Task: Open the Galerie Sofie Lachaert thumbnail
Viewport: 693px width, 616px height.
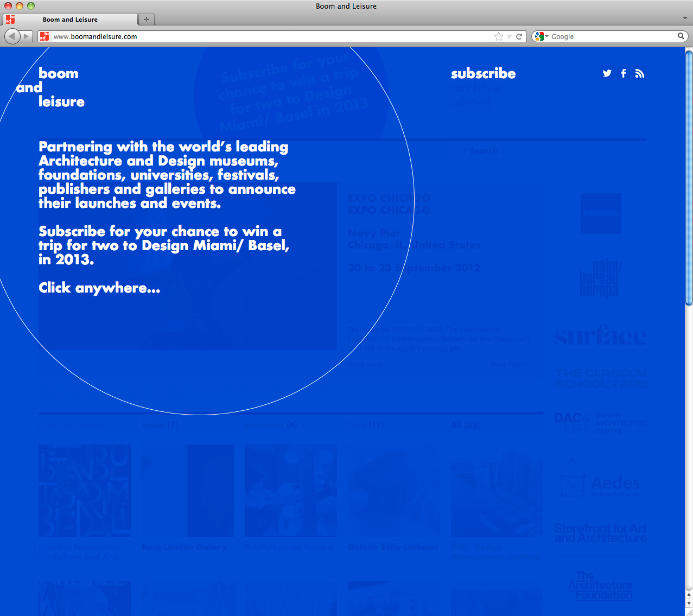Action: point(394,491)
